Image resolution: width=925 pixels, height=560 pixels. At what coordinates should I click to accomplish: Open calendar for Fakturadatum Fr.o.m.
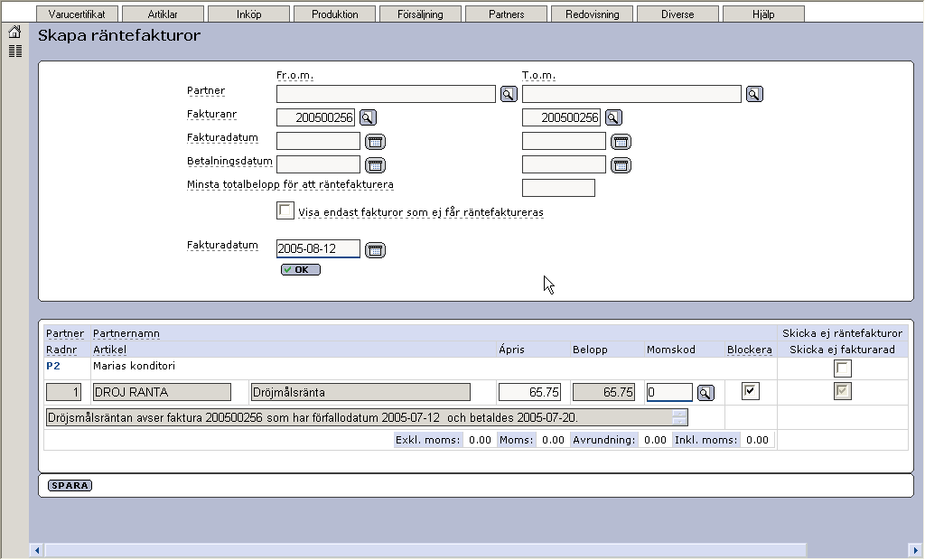tap(375, 142)
